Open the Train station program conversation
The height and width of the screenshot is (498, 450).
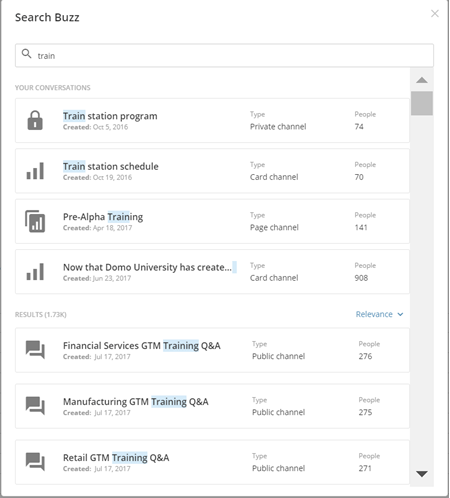tap(212, 120)
